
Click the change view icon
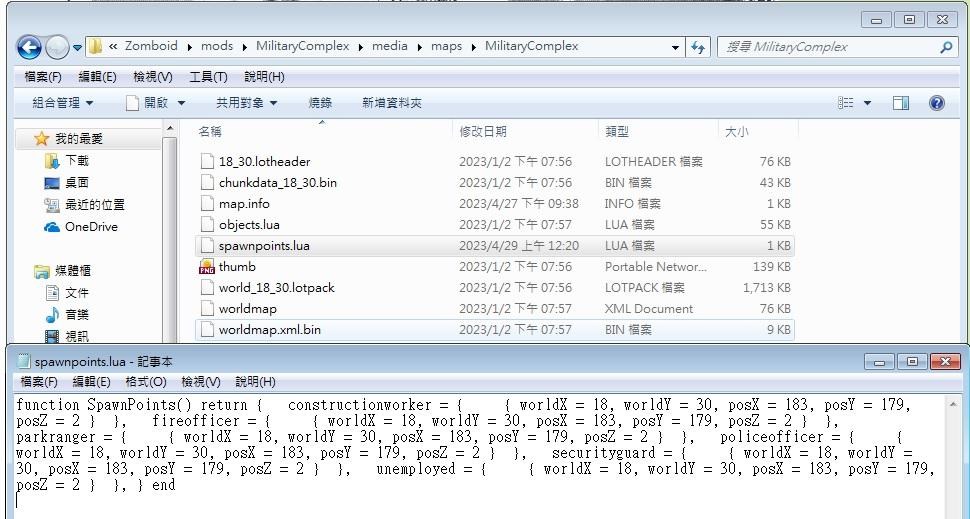click(x=846, y=103)
